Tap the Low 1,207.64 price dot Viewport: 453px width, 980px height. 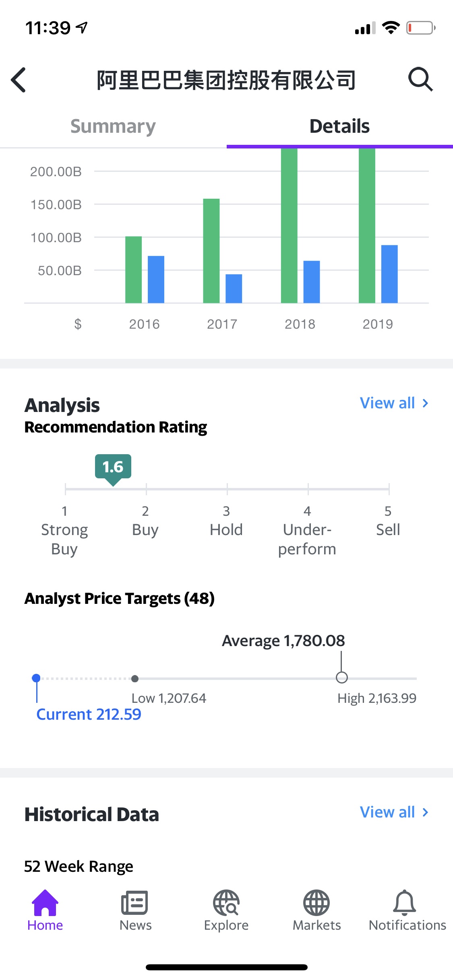click(135, 679)
